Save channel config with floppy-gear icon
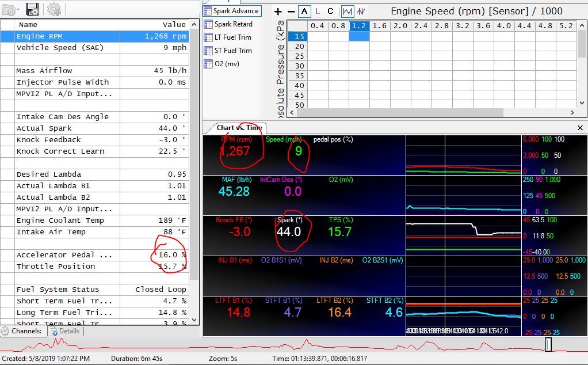Viewport: 588px width, 365px height. coord(33,9)
